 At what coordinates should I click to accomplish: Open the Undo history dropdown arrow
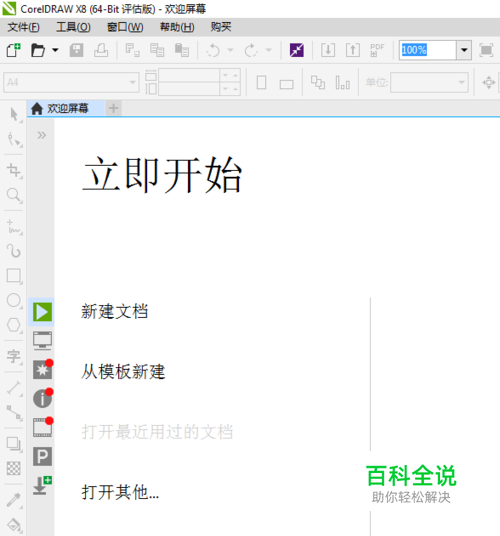[x=231, y=50]
